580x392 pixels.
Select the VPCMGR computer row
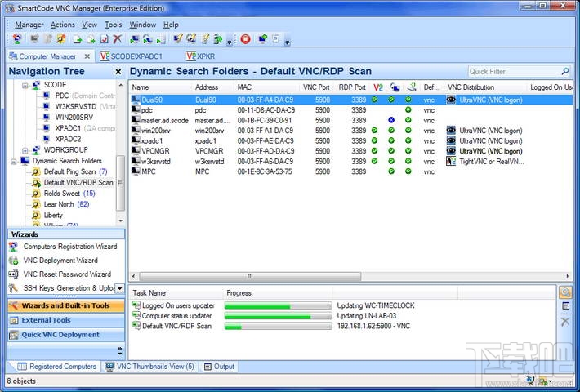[x=350, y=151]
